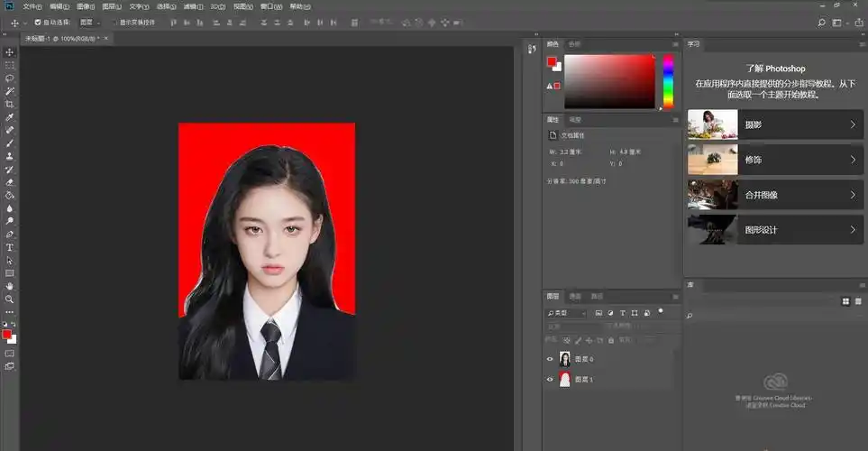
Task: Toggle the layer filter on/off switch
Action: tap(661, 311)
